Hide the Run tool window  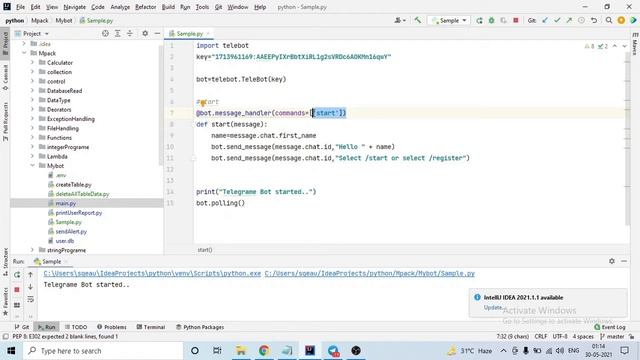[x=624, y=261]
